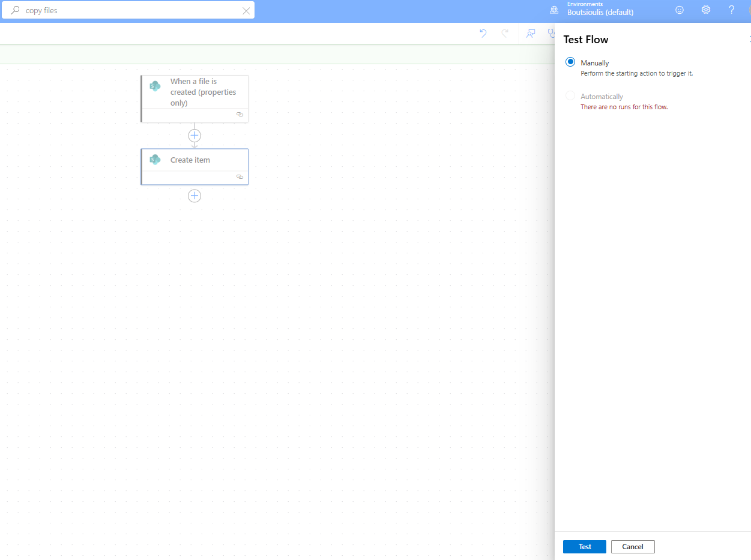Click the redo arrow in the toolbar

tap(505, 34)
